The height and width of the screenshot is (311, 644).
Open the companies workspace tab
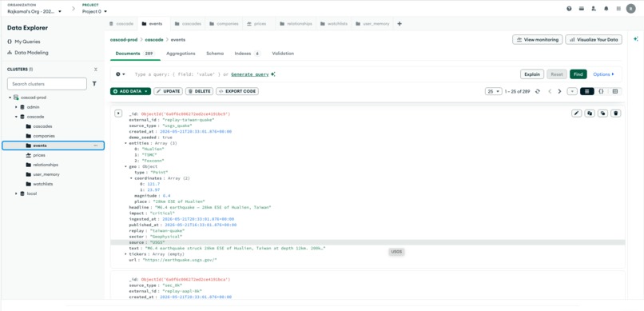(225, 24)
